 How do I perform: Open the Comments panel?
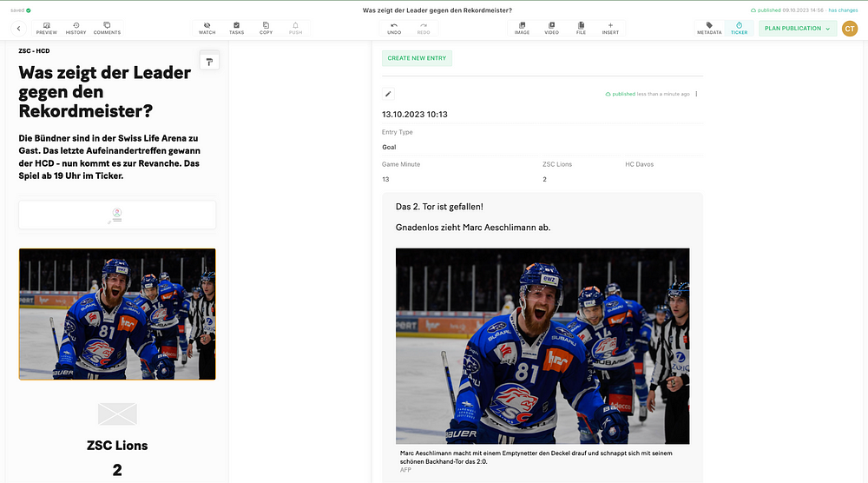pyautogui.click(x=107, y=29)
